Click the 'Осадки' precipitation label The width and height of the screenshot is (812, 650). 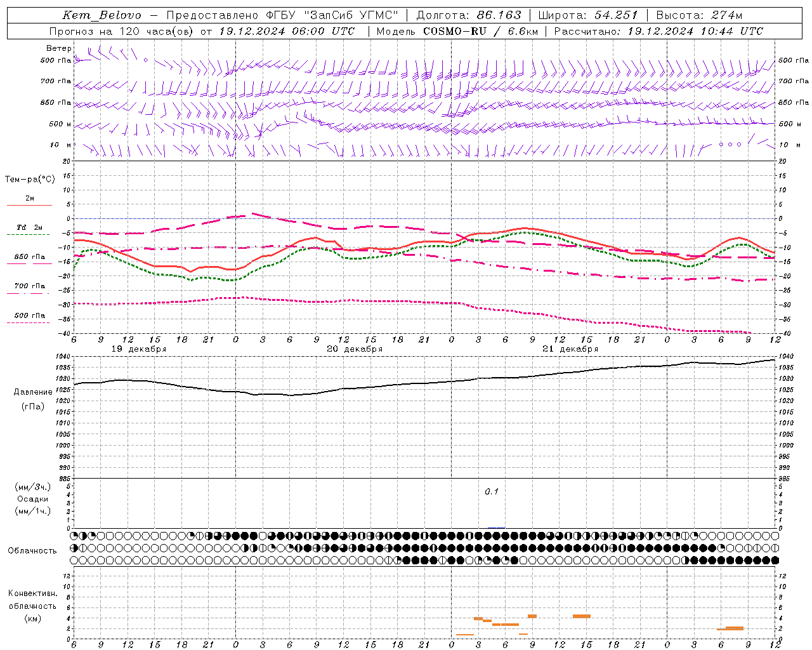click(33, 499)
